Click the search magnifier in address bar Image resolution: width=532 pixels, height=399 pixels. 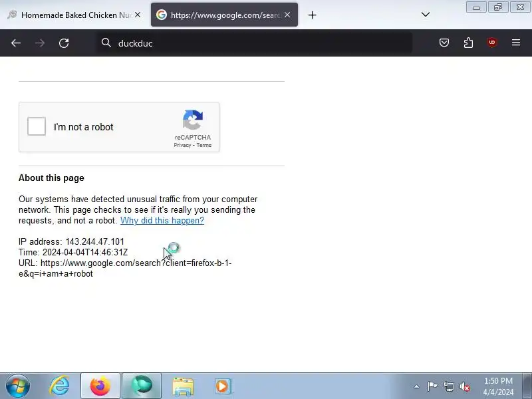tap(106, 43)
